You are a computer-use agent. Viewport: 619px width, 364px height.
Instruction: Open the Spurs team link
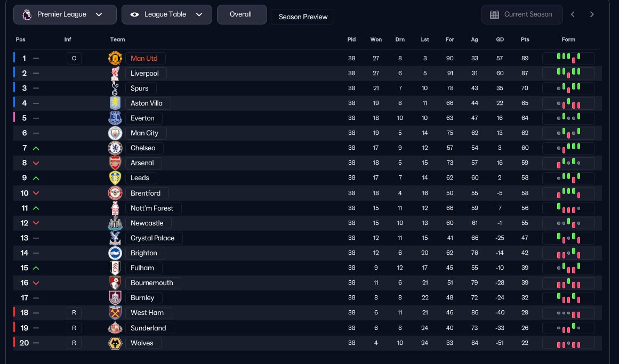click(x=140, y=88)
